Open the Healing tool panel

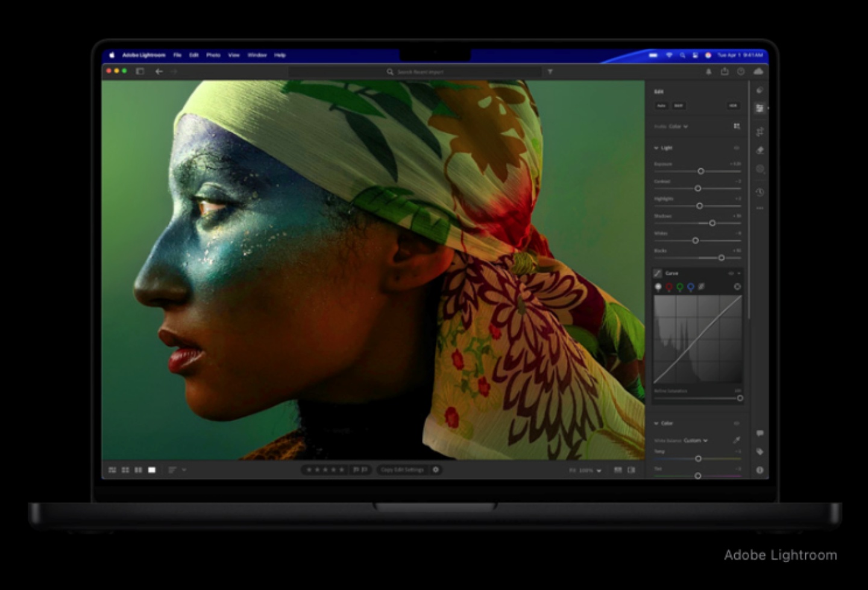tap(759, 151)
